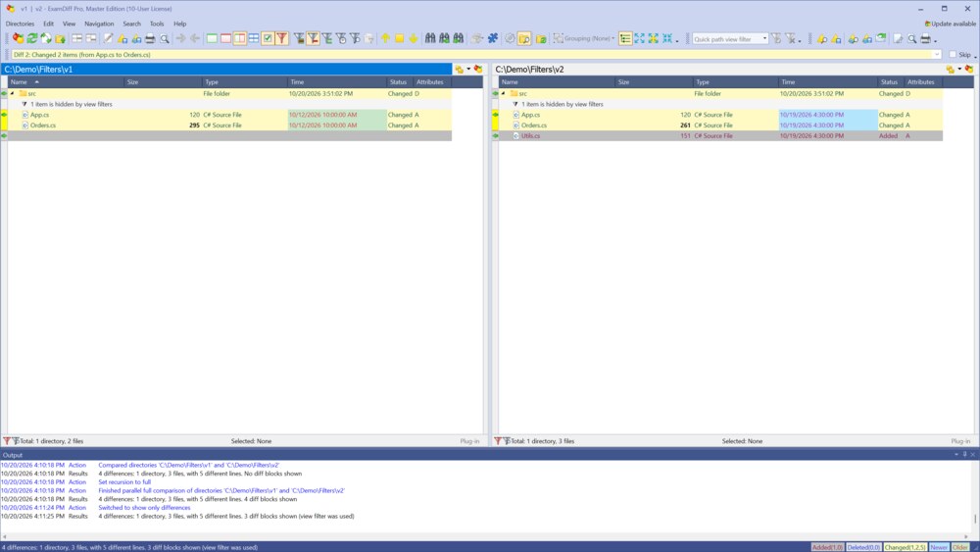This screenshot has width=980, height=552.
Task: Sort left pane by Time column header
Action: tap(337, 82)
